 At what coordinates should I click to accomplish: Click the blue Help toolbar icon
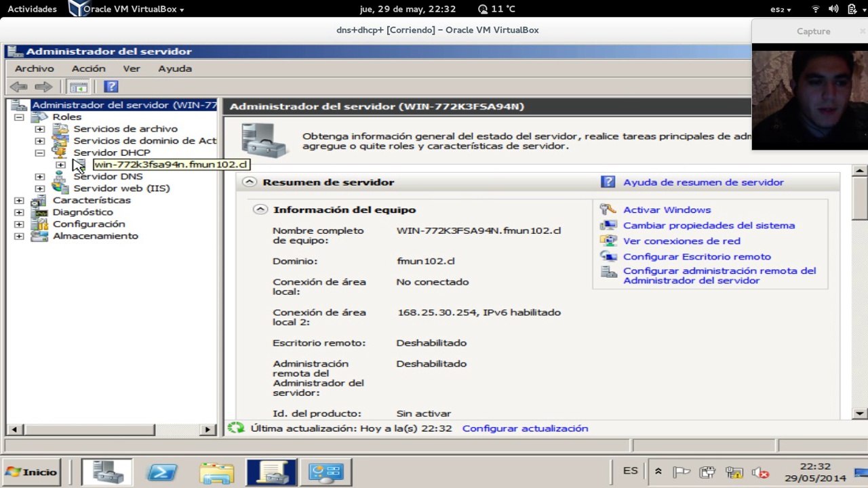[111, 87]
